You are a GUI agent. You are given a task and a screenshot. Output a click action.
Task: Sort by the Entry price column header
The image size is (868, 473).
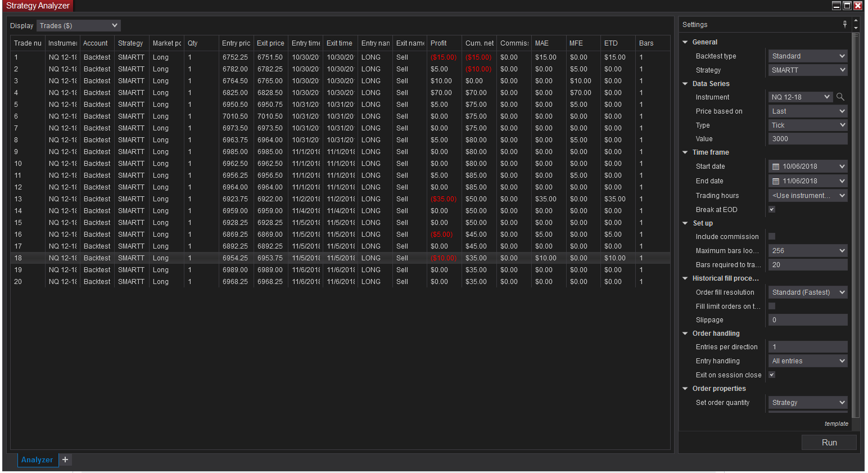tap(236, 43)
